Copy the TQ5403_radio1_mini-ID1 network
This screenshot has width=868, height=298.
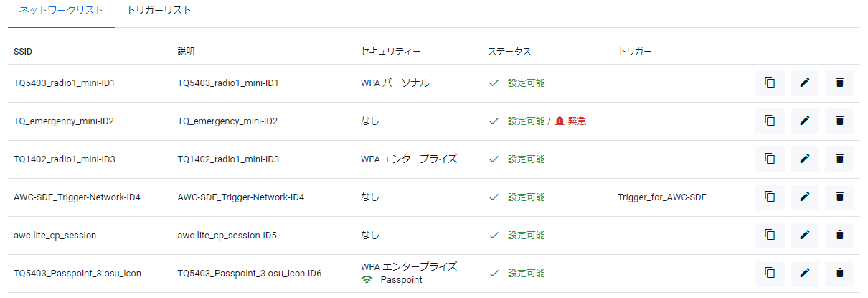770,83
